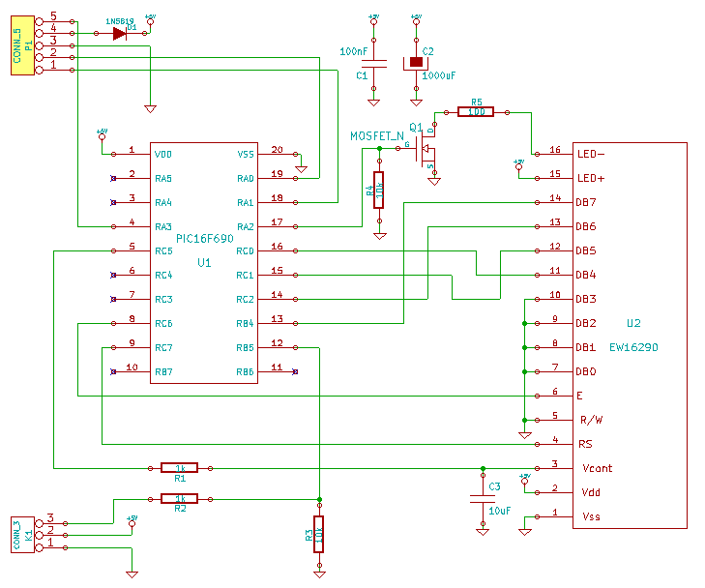
Task: Select the 100nF value text
Action: (353, 51)
